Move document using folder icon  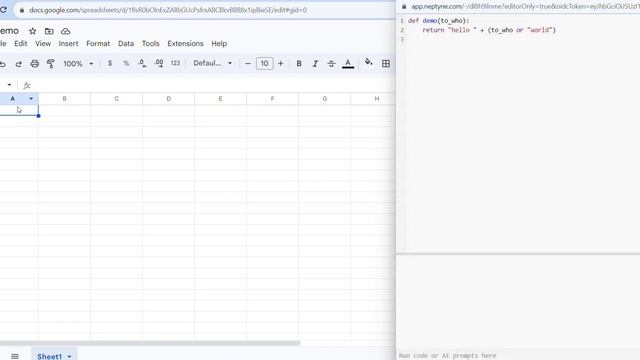(x=49, y=31)
